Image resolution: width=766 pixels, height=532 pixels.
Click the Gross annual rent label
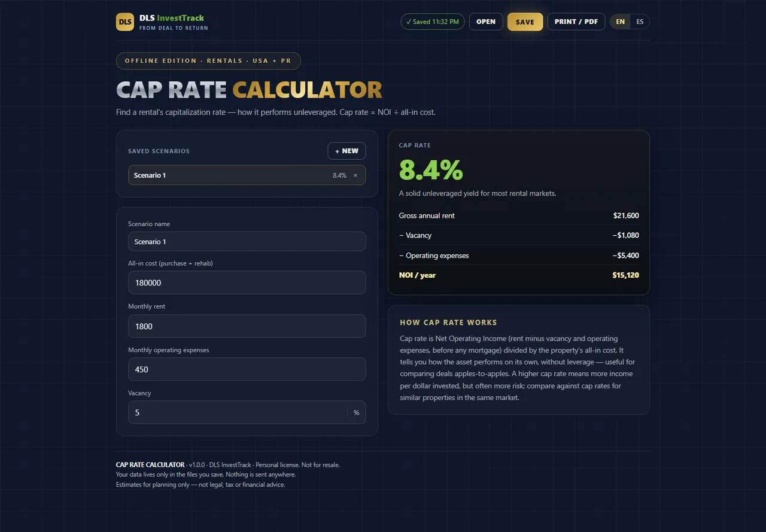pos(427,215)
